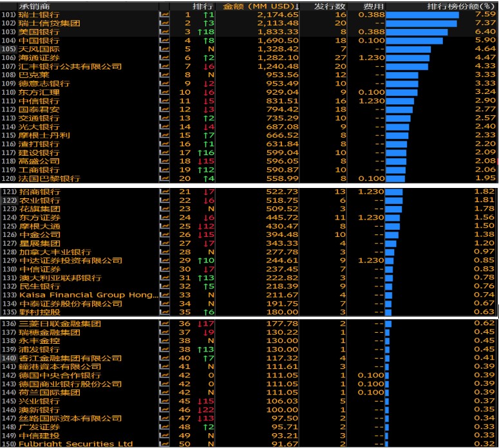Select underwriter 交通银行
The height and width of the screenshot is (448, 499).
click(39, 118)
